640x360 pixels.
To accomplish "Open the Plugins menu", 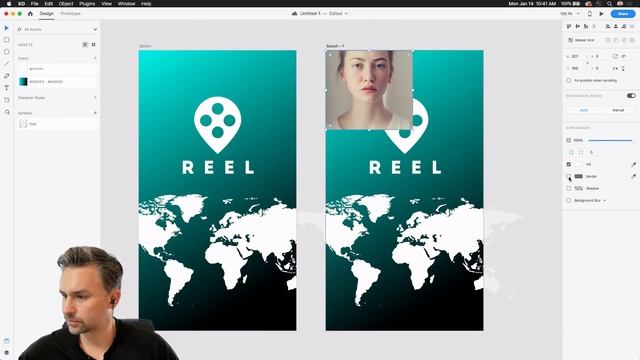I will click(x=87, y=4).
